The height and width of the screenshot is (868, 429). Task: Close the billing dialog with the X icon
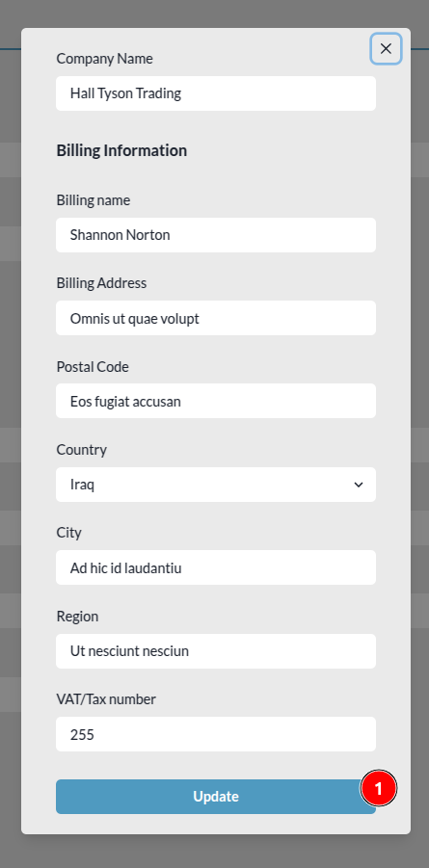(x=386, y=49)
